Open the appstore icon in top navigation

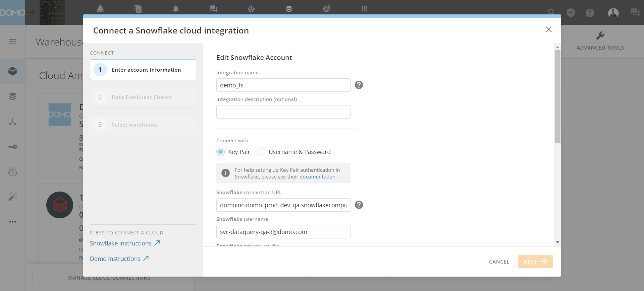(251, 9)
